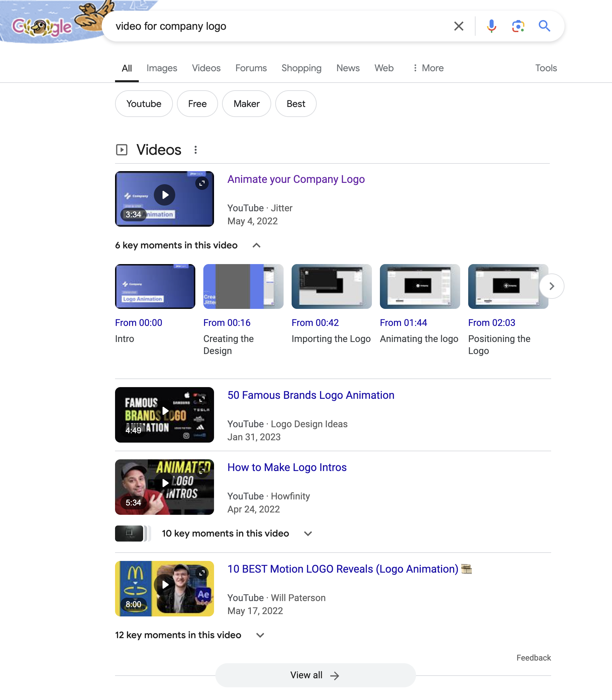Viewport: 612px width, 700px height.
Task: Switch to the Shopping tab
Action: pos(302,68)
